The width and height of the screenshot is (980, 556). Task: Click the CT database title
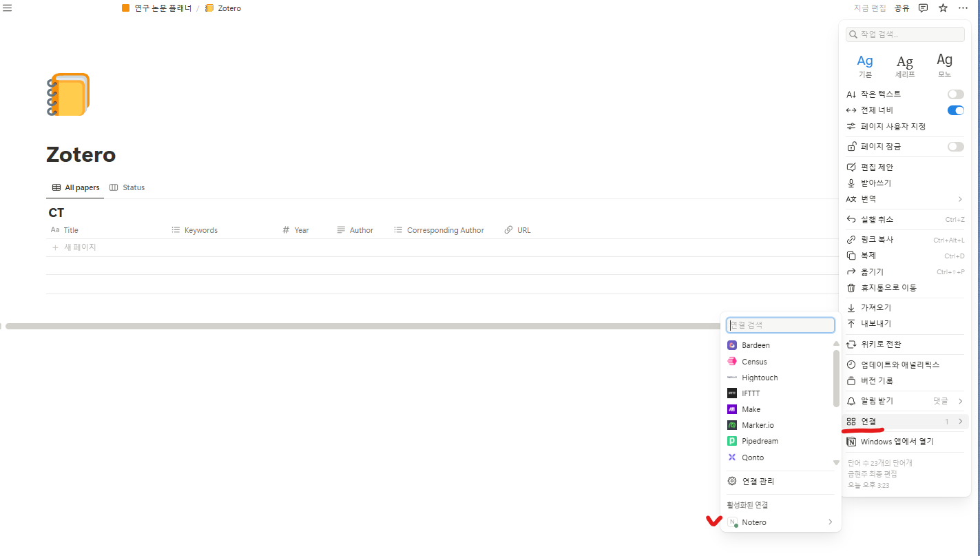pyautogui.click(x=56, y=213)
